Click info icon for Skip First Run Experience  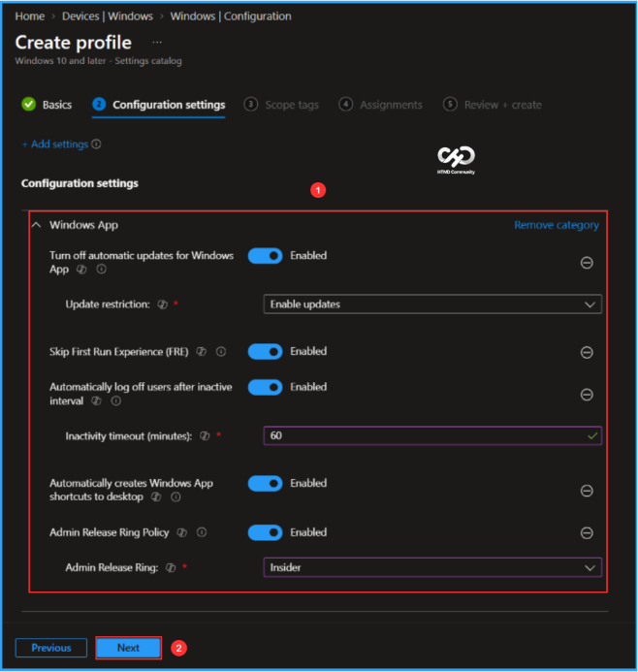click(221, 352)
